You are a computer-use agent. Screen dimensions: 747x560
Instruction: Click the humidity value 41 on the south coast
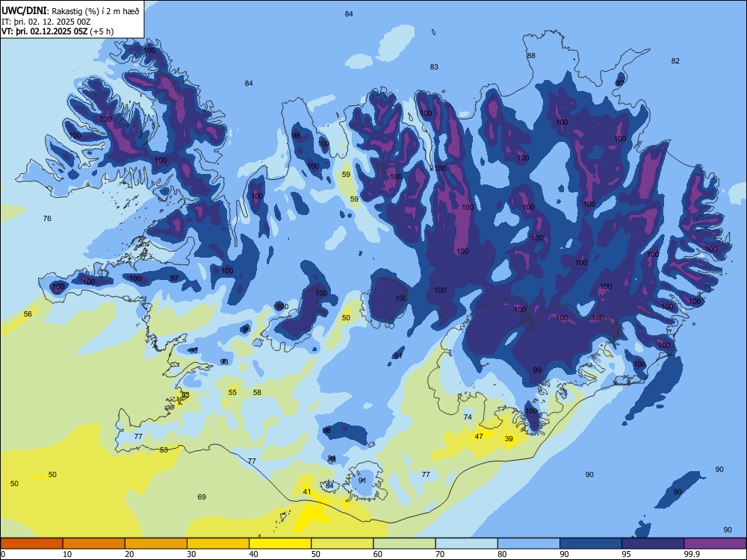coord(307,491)
